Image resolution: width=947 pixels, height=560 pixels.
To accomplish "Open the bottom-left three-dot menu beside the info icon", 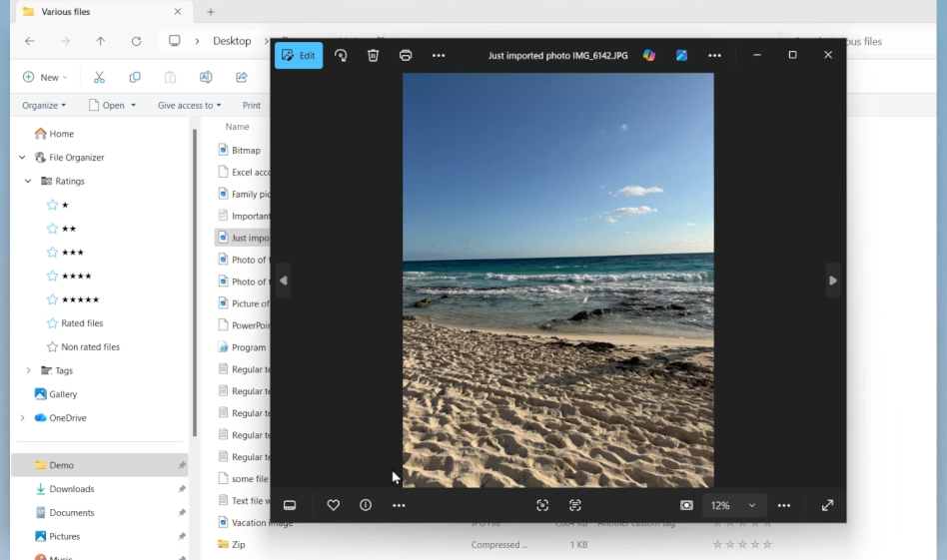I will pos(399,506).
